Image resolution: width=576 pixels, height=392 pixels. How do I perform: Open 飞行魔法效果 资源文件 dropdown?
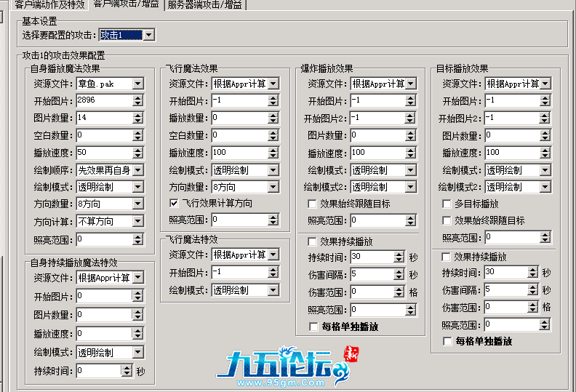coord(273,84)
